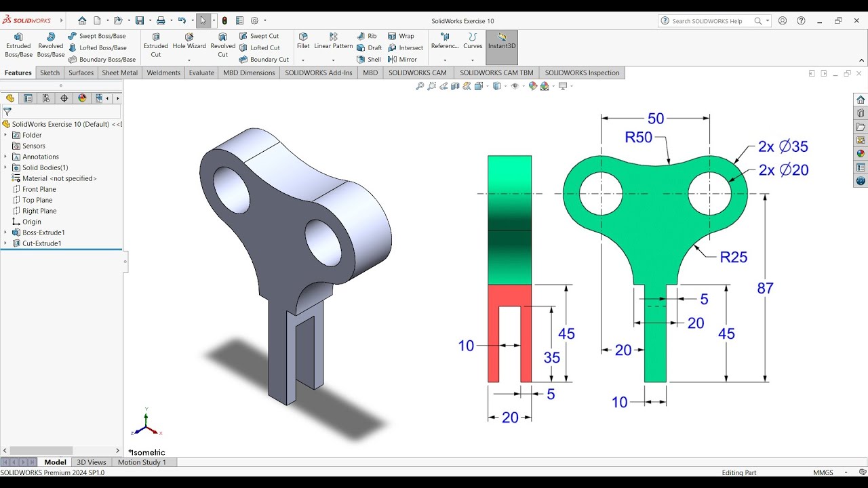The height and width of the screenshot is (488, 868).
Task: Expand the Folder tree node
Action: tap(5, 135)
